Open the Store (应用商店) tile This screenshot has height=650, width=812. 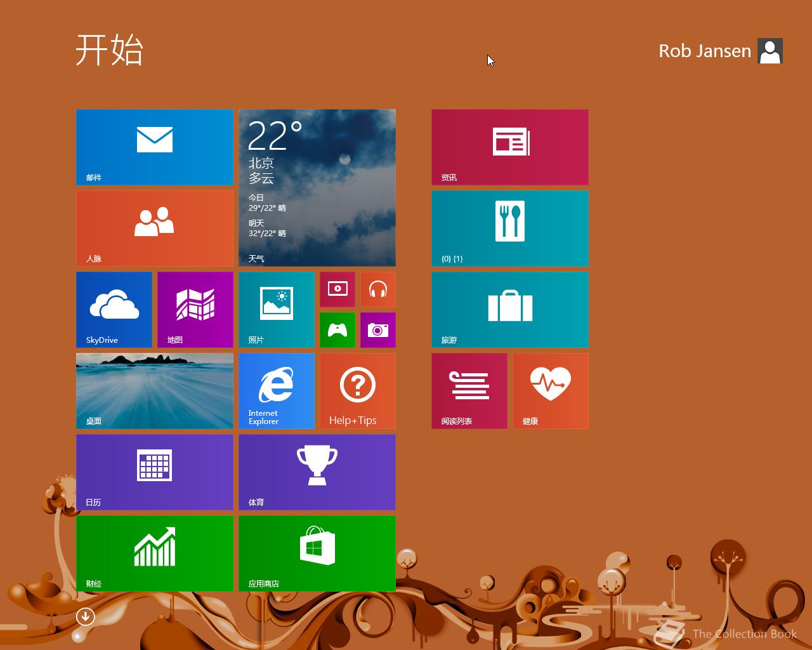(x=317, y=554)
